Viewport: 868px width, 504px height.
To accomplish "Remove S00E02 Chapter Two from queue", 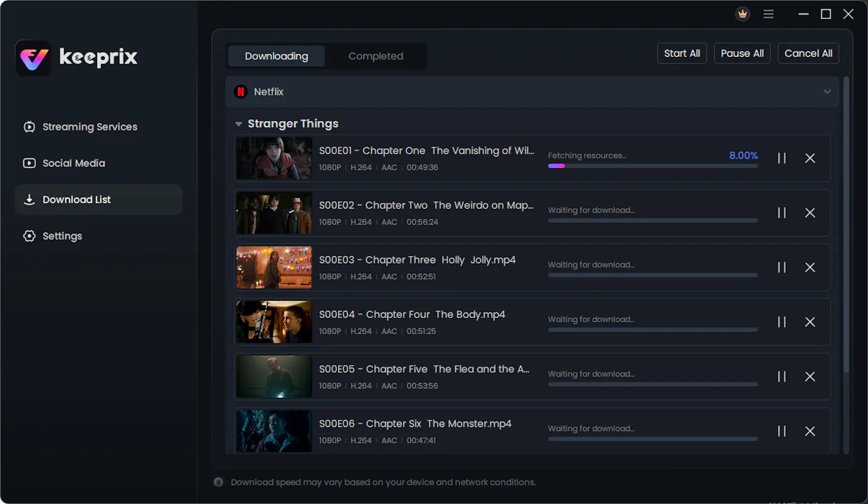I will click(810, 213).
